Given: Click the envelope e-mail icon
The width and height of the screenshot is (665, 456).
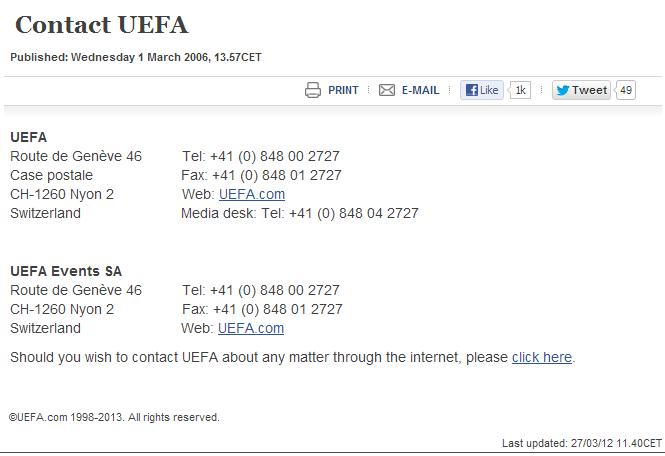Looking at the screenshot, I should [387, 90].
